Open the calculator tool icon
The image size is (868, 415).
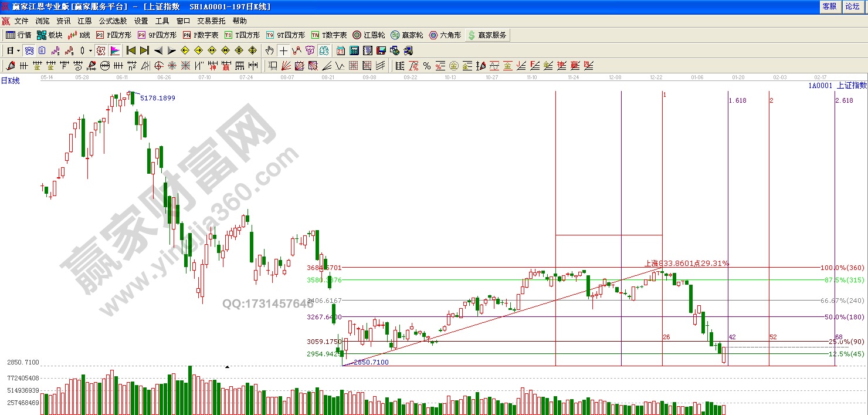click(355, 50)
